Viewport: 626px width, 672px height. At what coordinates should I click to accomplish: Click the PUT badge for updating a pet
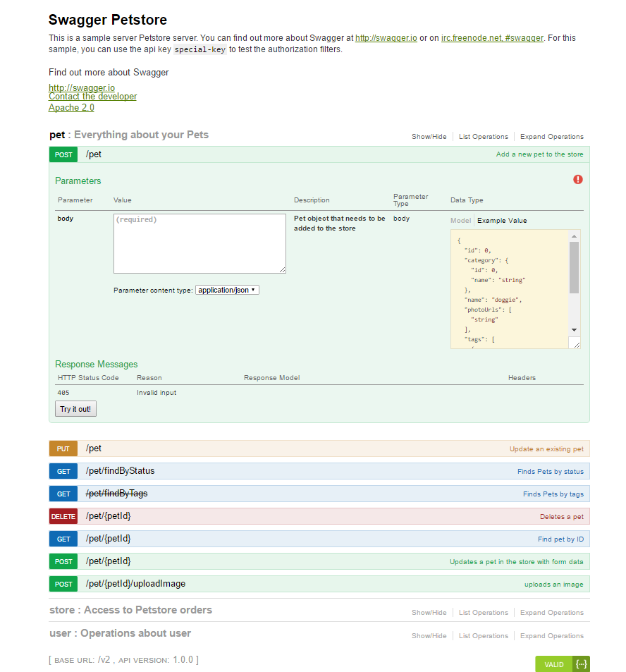pyautogui.click(x=63, y=448)
